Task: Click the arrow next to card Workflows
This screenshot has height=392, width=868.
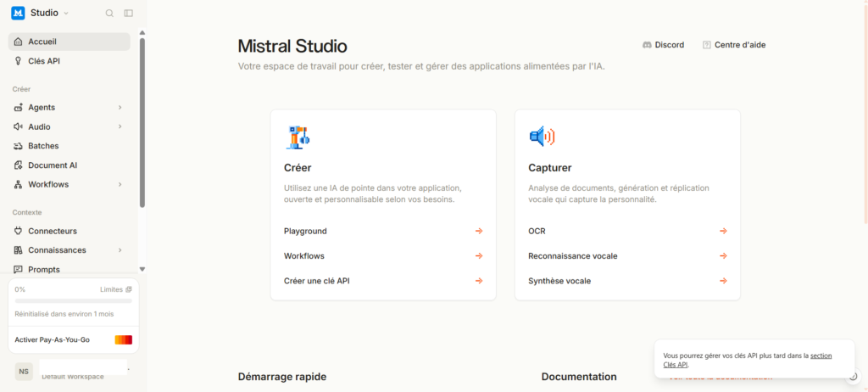Action: 479,256
